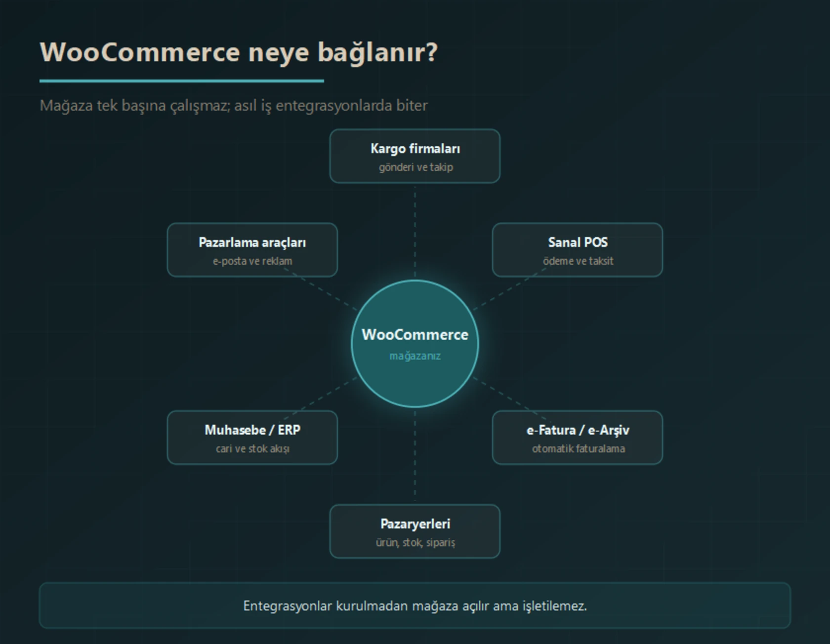Click the 'mağazanız' caption in the circle
Image resolution: width=830 pixels, height=644 pixels.
tap(415, 356)
